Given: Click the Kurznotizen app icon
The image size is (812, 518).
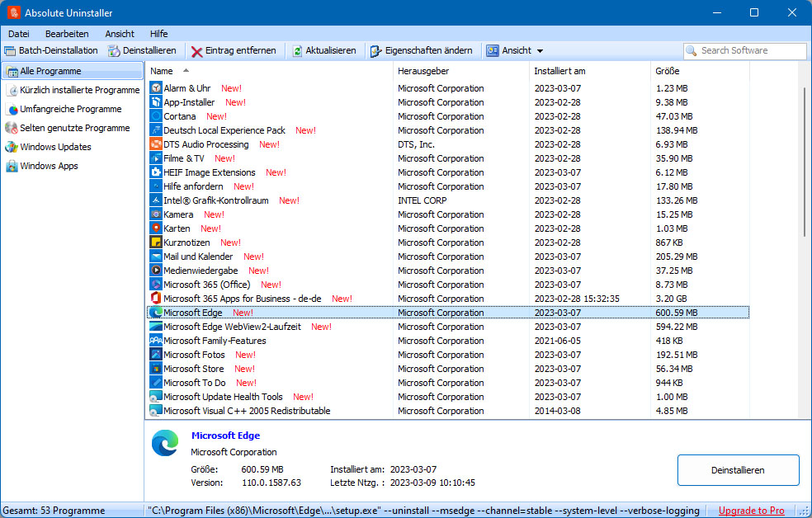Looking at the screenshot, I should click(156, 242).
